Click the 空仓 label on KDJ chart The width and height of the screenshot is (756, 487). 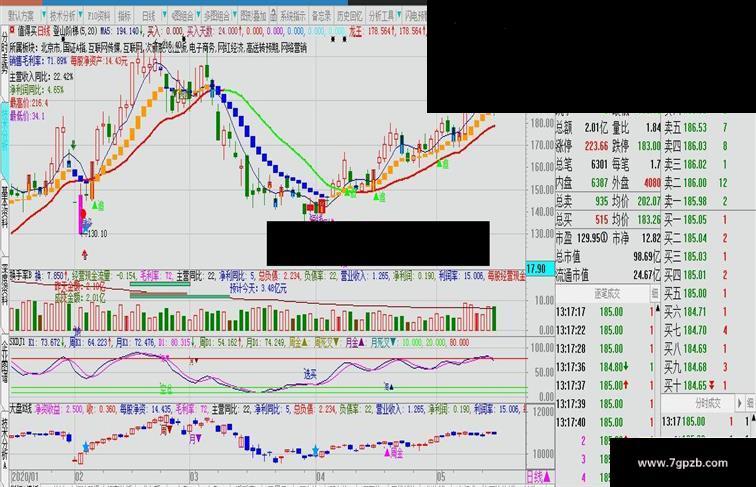click(166, 389)
